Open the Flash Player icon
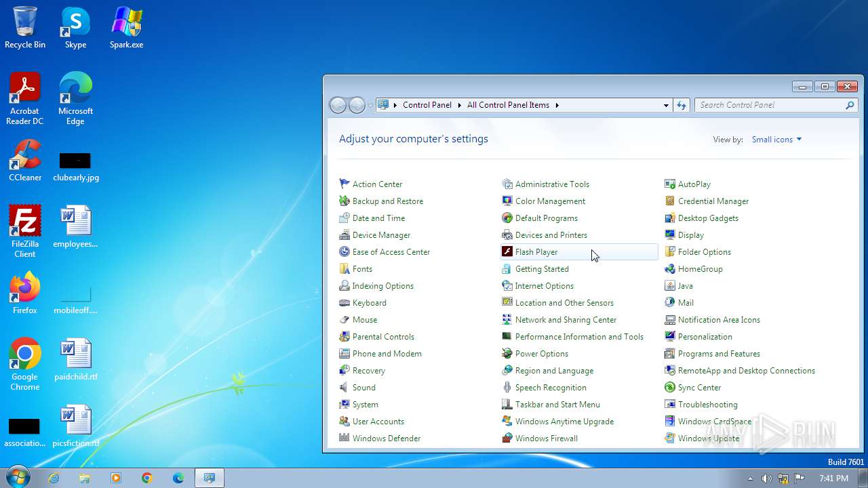Screen dimensions: 868x488 (507, 252)
